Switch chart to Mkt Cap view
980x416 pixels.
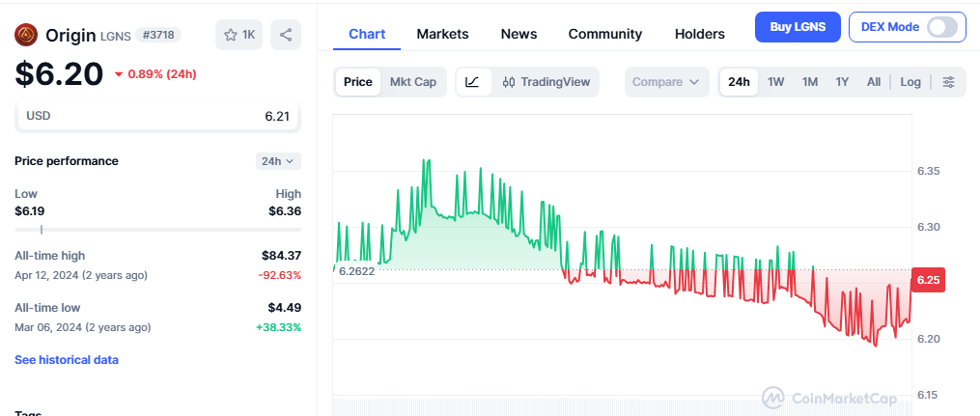(x=412, y=82)
